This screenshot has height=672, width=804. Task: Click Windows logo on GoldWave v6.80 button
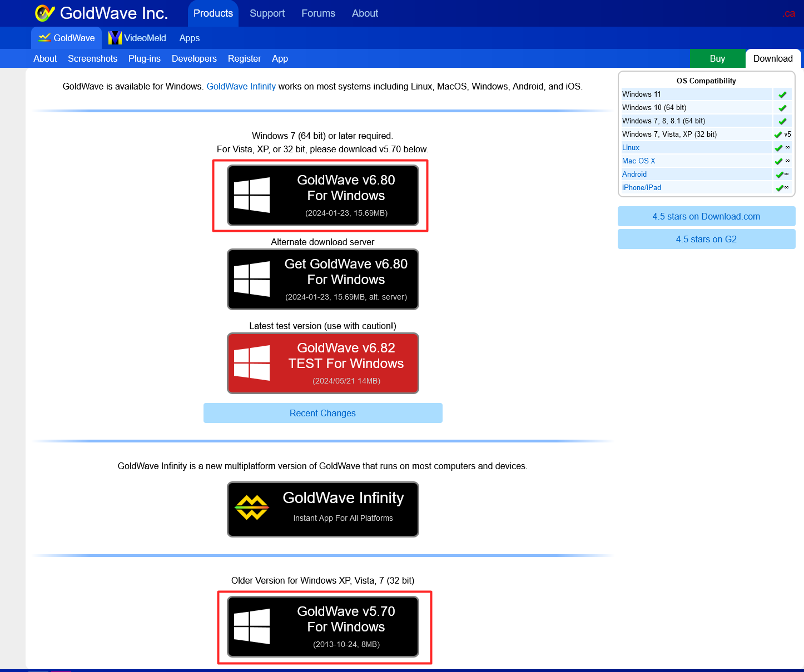[252, 195]
